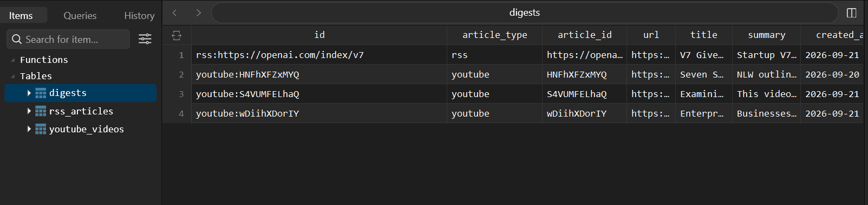Sort by the article_id column header

585,35
